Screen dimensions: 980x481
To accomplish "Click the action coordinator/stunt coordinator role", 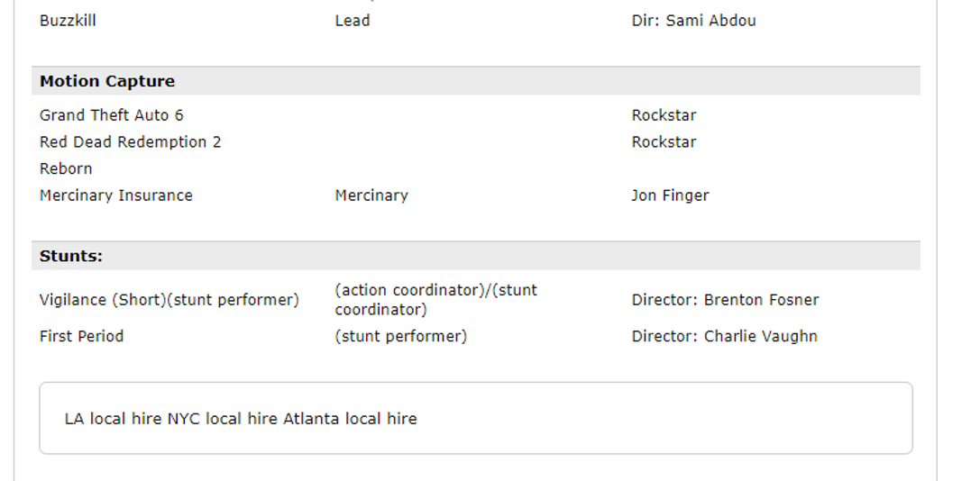I will pos(435,300).
